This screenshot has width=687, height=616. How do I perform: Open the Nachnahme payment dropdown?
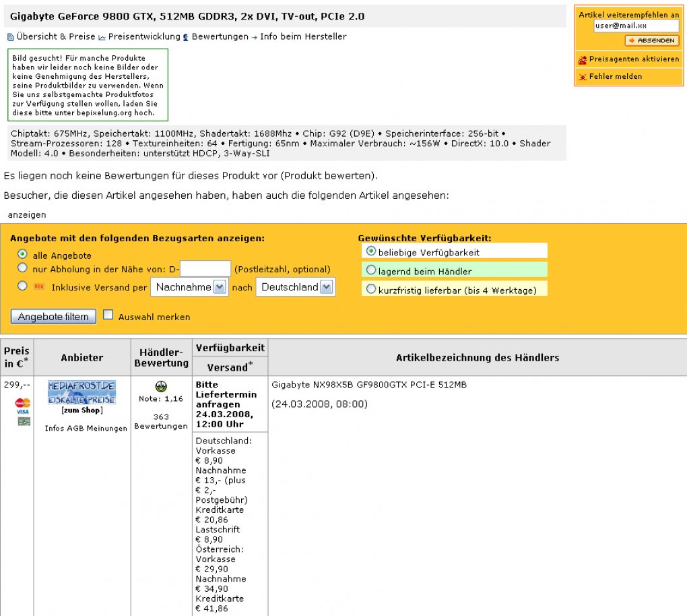(x=189, y=287)
